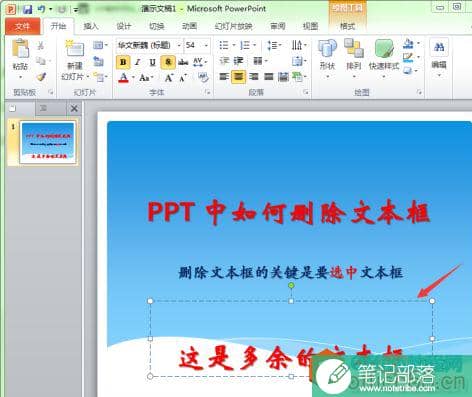Click the Paste clipboard icon
The height and width of the screenshot is (397, 472).
tap(20, 49)
